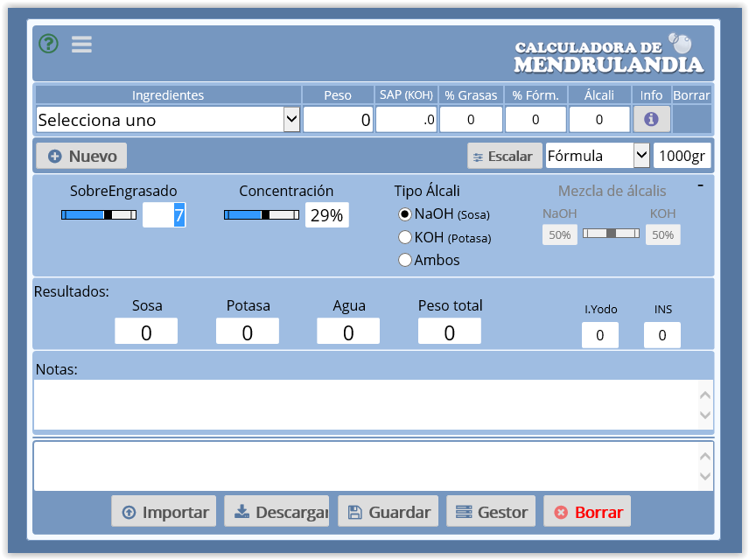Screen dimensions: 749x560
Task: Click the Peso input field
Action: pos(339,120)
